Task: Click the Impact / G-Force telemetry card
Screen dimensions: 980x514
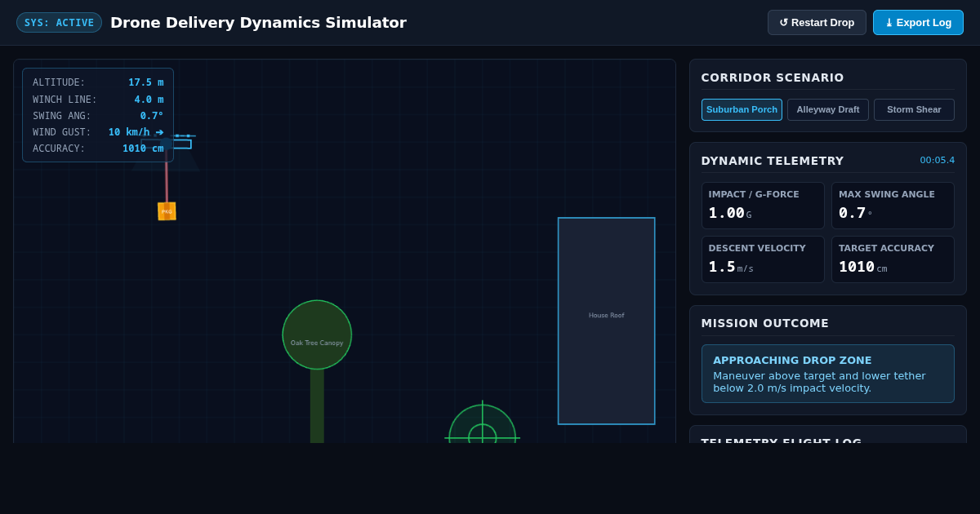Action: click(x=763, y=206)
